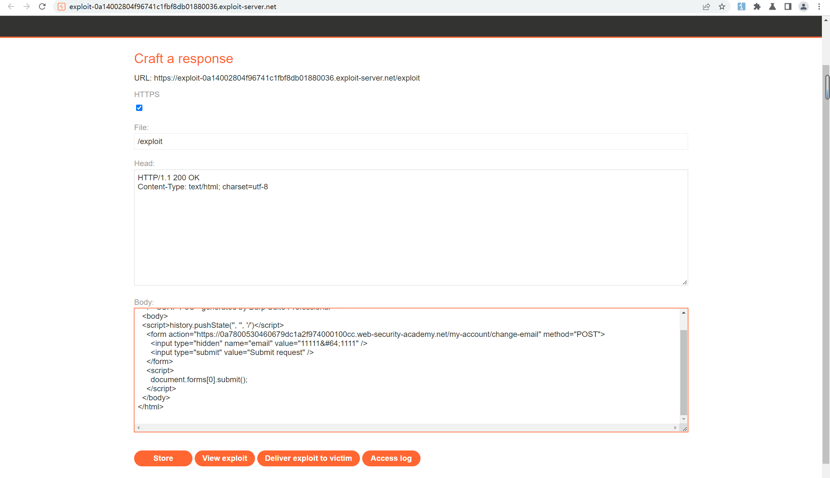Image resolution: width=830 pixels, height=478 pixels.
Task: Open the user profile avatar
Action: tap(804, 7)
